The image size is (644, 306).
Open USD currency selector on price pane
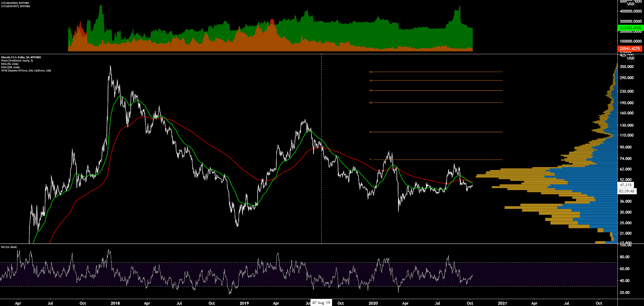point(631,58)
